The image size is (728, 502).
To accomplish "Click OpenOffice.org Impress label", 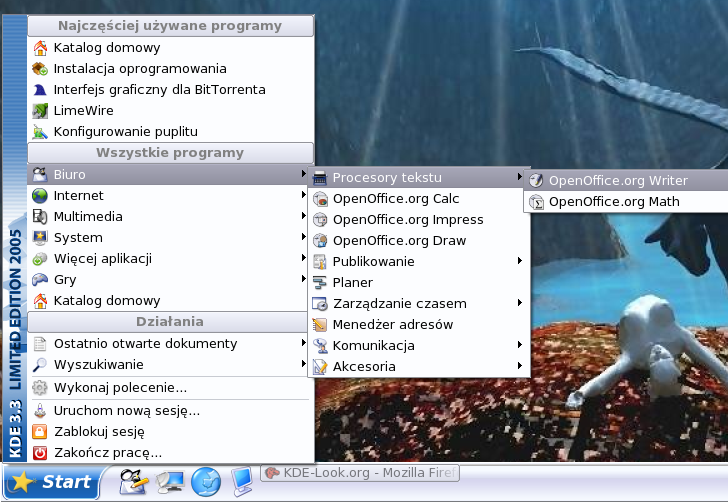I will [408, 220].
